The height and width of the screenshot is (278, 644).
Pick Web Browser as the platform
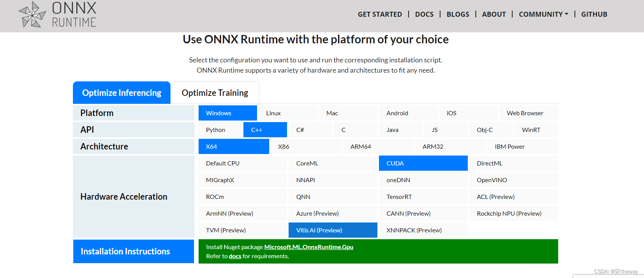(x=529, y=113)
